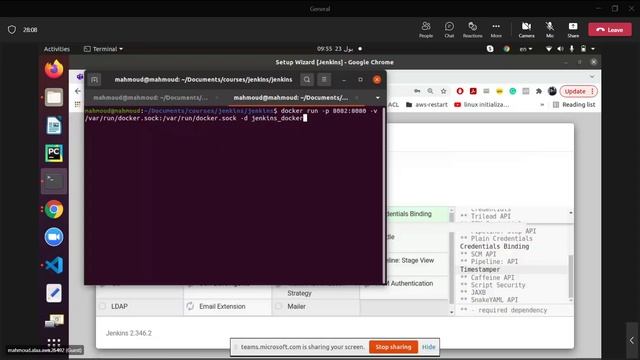Open Reactions in the Teams toolbar
This screenshot has height=360, width=640.
click(472, 30)
